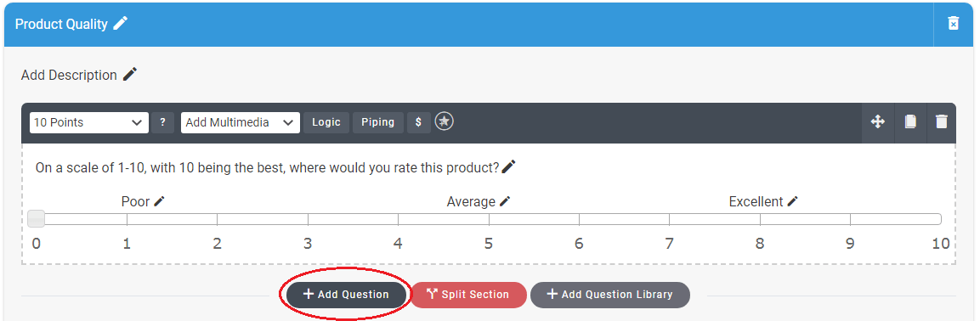Screen dimensions: 980x321
Task: Click the Add Question button
Action: pos(346,295)
